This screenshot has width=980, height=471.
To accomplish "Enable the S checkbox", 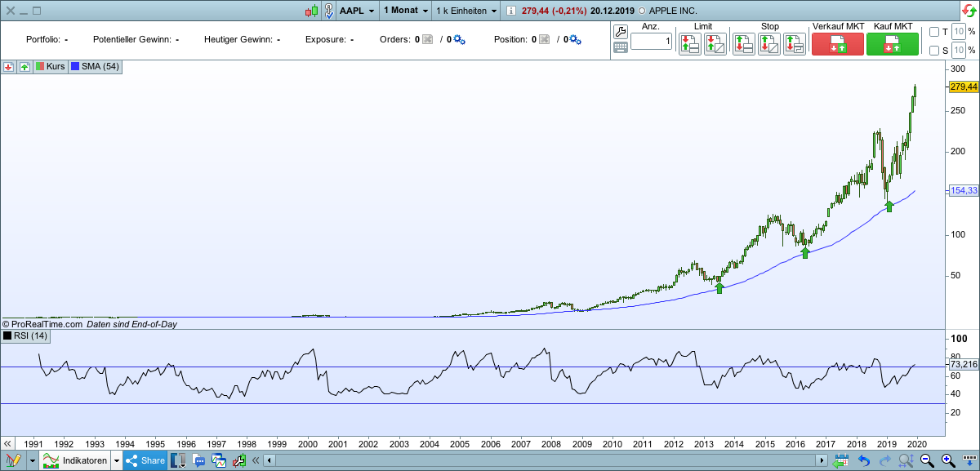I will point(934,51).
